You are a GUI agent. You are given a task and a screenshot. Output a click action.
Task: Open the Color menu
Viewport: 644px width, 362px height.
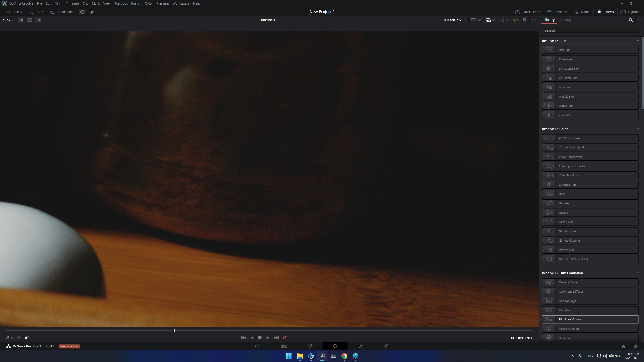click(x=149, y=3)
